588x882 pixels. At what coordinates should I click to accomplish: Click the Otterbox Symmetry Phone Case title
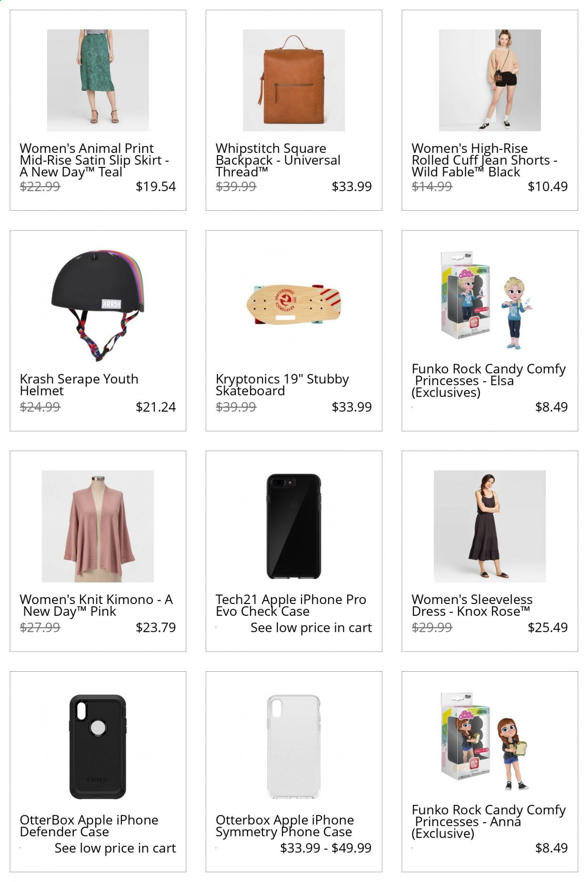[x=285, y=826]
